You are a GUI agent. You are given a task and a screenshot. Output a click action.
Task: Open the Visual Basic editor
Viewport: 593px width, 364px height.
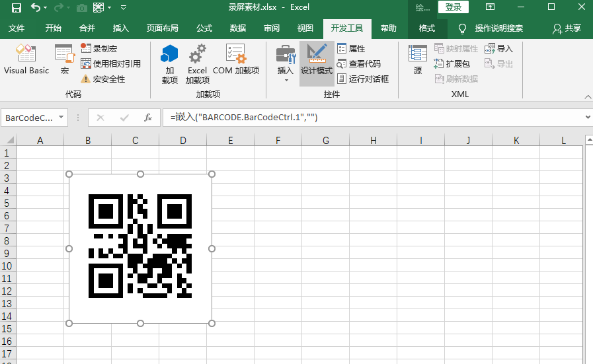coord(26,59)
